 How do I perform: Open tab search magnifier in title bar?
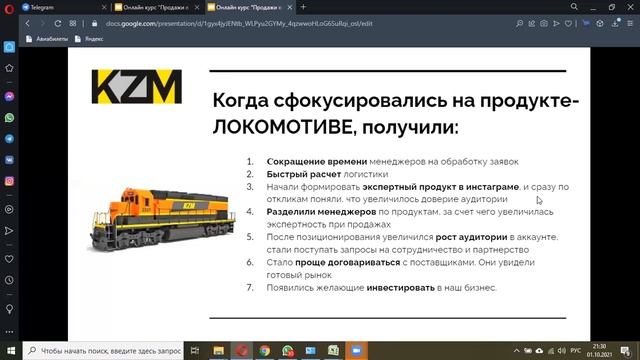574,7
